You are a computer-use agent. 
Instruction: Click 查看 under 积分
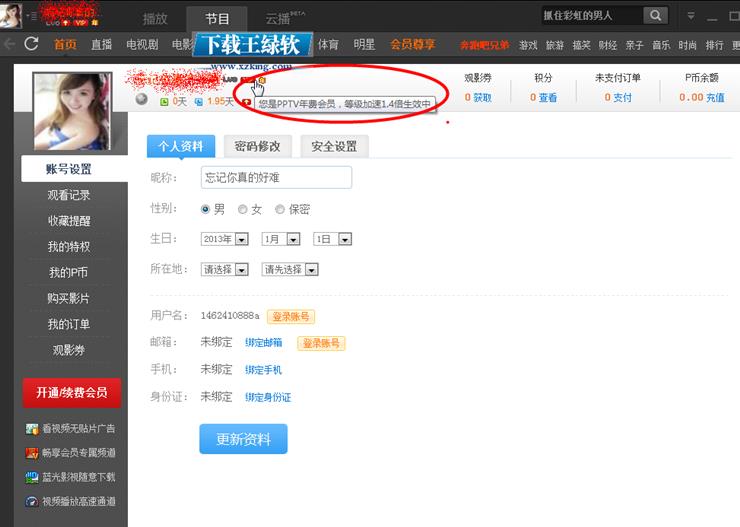(x=548, y=98)
